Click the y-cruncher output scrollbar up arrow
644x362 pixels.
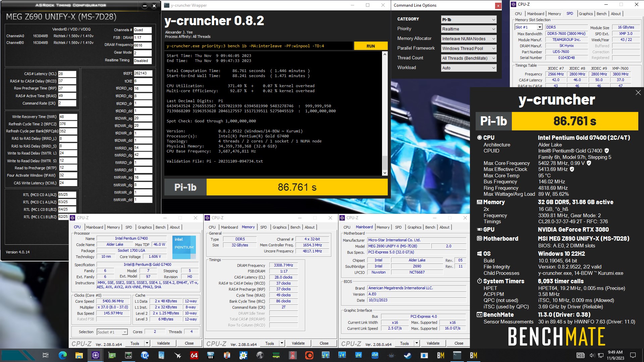385,54
